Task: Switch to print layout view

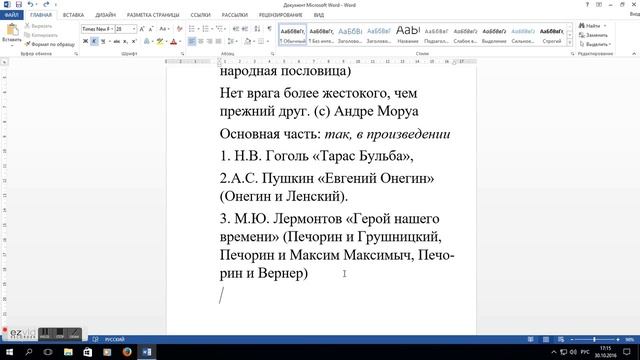Action: point(546,339)
